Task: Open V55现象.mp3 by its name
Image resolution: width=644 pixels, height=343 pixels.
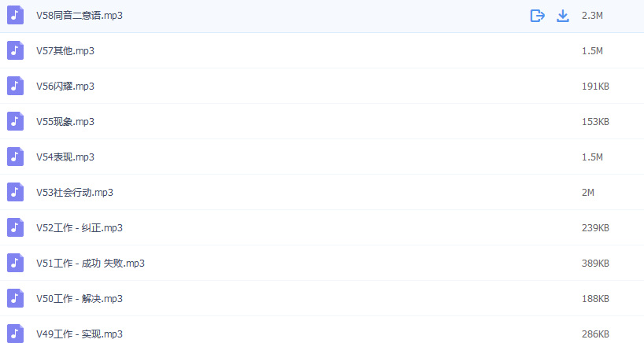Action: [x=65, y=122]
